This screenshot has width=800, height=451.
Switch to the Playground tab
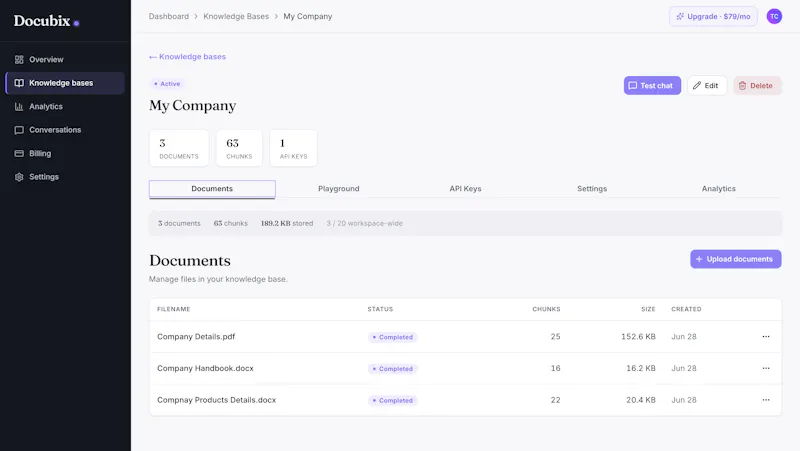coord(339,189)
